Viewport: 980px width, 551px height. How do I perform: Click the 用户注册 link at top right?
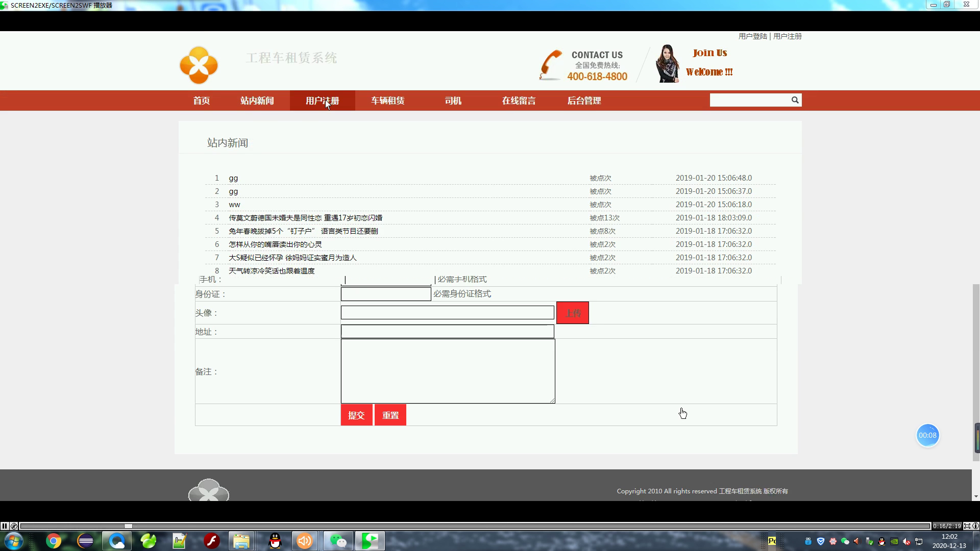click(x=787, y=36)
